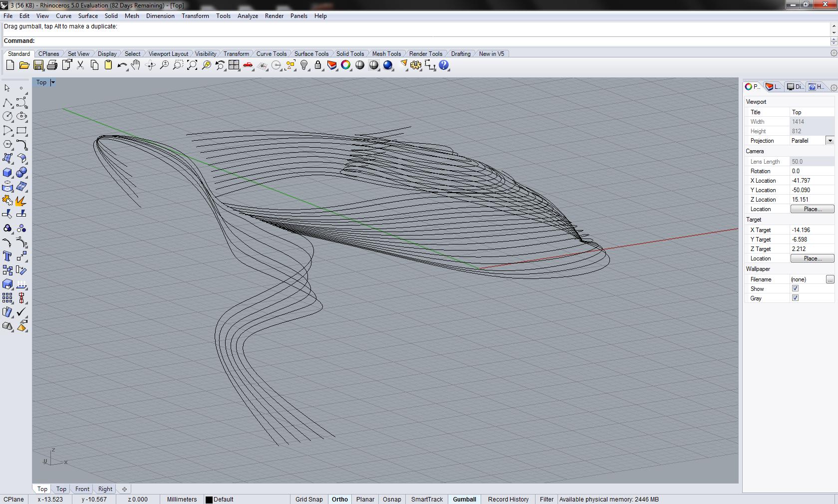The width and height of the screenshot is (838, 504).
Task: Switch to the CPlanes toolbar tab
Action: tap(49, 54)
